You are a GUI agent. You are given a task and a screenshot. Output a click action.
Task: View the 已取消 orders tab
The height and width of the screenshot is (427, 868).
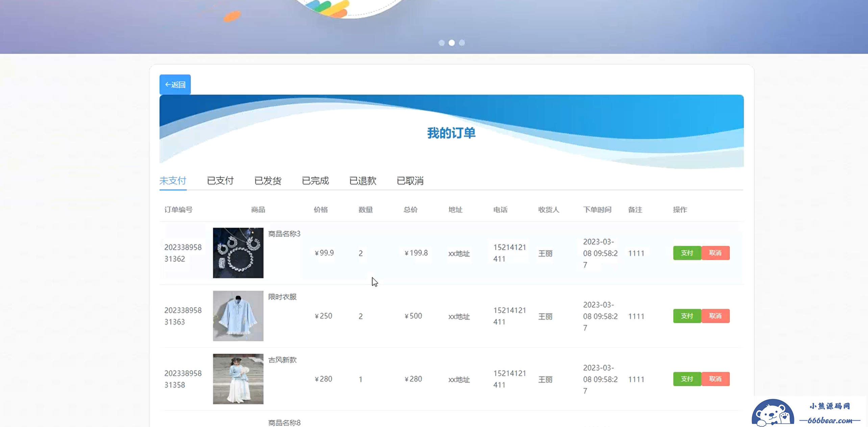410,181
